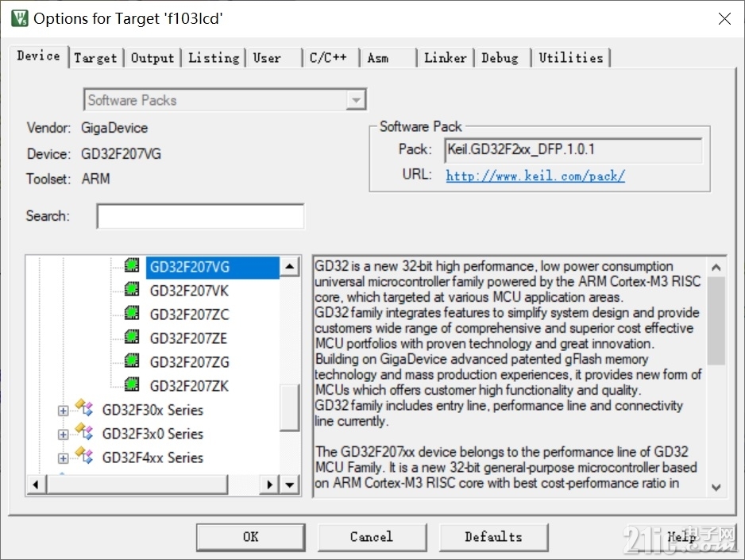
Task: Click the chip icon beside GD32F207VK
Action: tap(132, 289)
